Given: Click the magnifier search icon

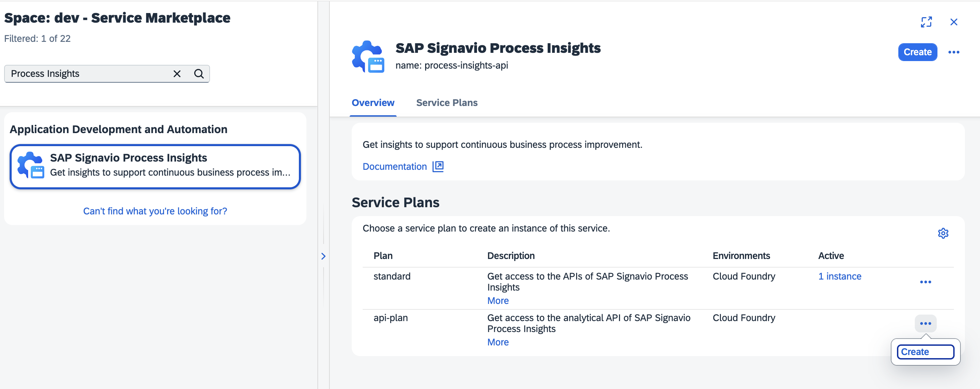Looking at the screenshot, I should (x=199, y=73).
